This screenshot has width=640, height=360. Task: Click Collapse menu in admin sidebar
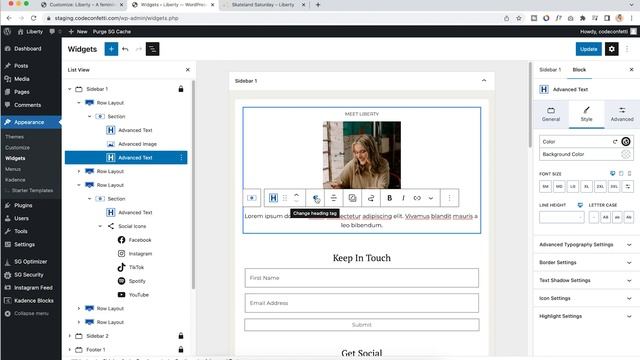click(x=31, y=313)
